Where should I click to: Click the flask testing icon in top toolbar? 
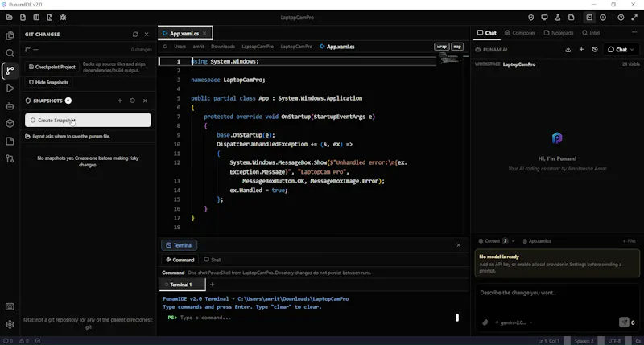(558, 18)
